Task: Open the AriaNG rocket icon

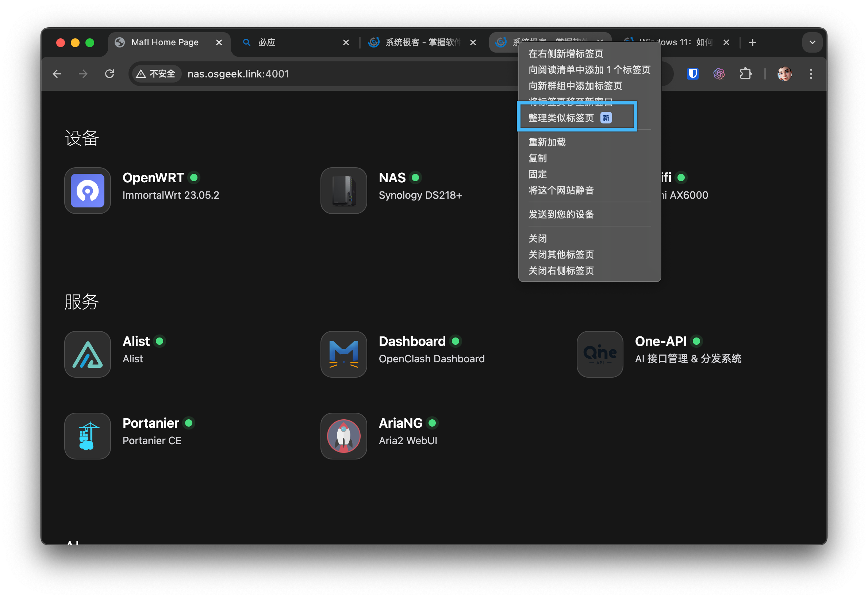Action: point(343,436)
